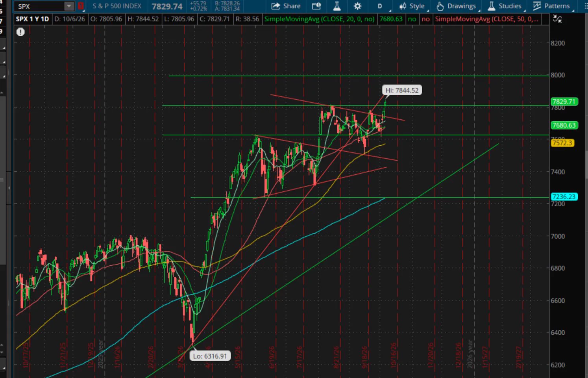Click the D: 10/6/26 date value
This screenshot has width=588, height=378.
pyautogui.click(x=70, y=19)
